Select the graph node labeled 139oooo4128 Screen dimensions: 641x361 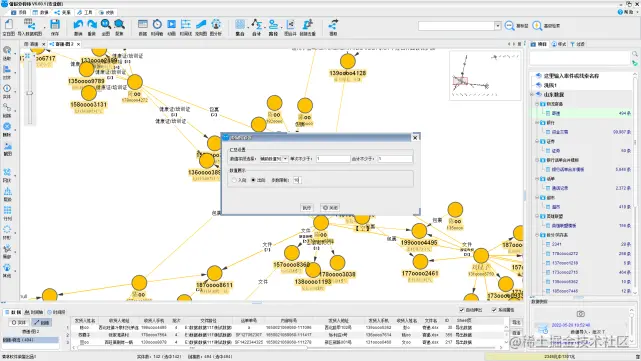click(x=347, y=61)
